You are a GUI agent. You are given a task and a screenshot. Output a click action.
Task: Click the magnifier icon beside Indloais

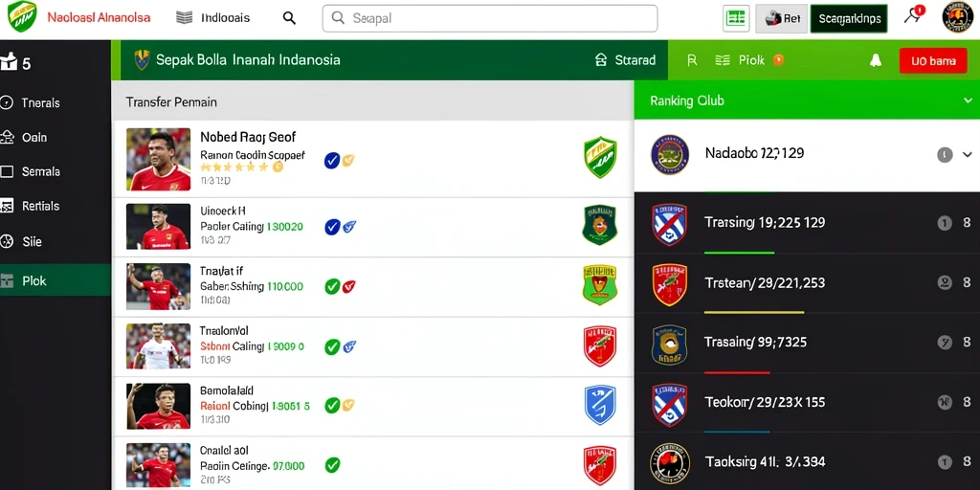(x=289, y=18)
